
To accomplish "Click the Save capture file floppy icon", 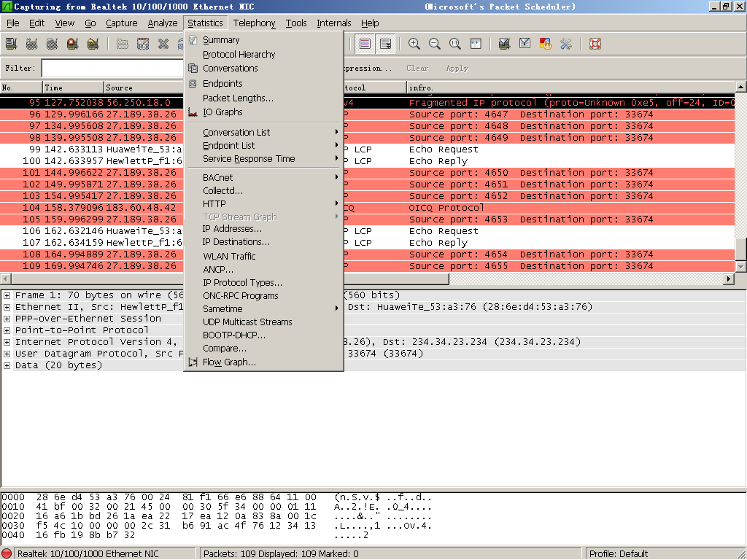I will click(143, 44).
